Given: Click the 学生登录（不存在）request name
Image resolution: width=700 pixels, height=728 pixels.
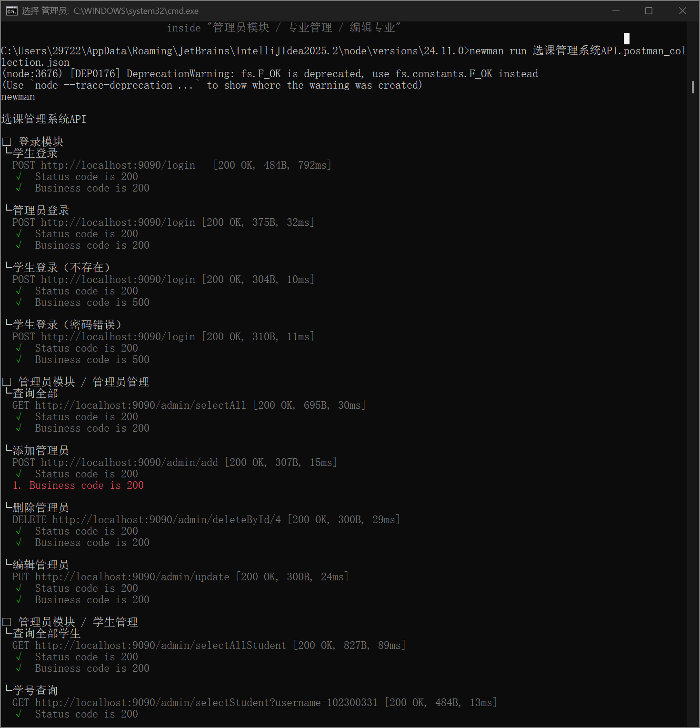Looking at the screenshot, I should click(x=61, y=268).
